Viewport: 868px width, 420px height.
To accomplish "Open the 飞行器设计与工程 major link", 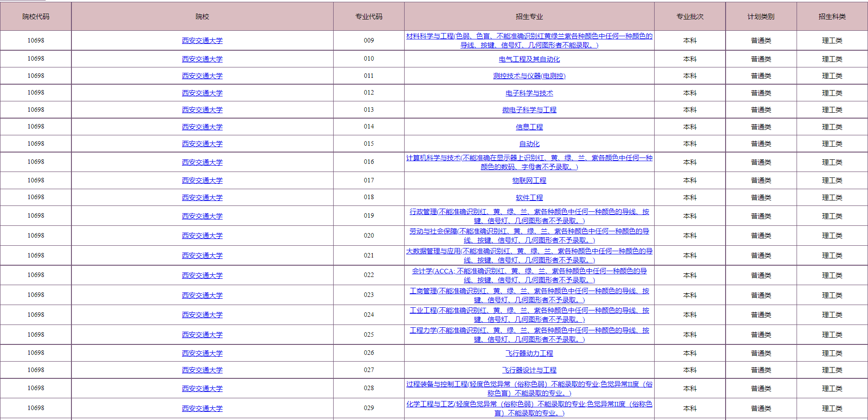I will 529,370.
